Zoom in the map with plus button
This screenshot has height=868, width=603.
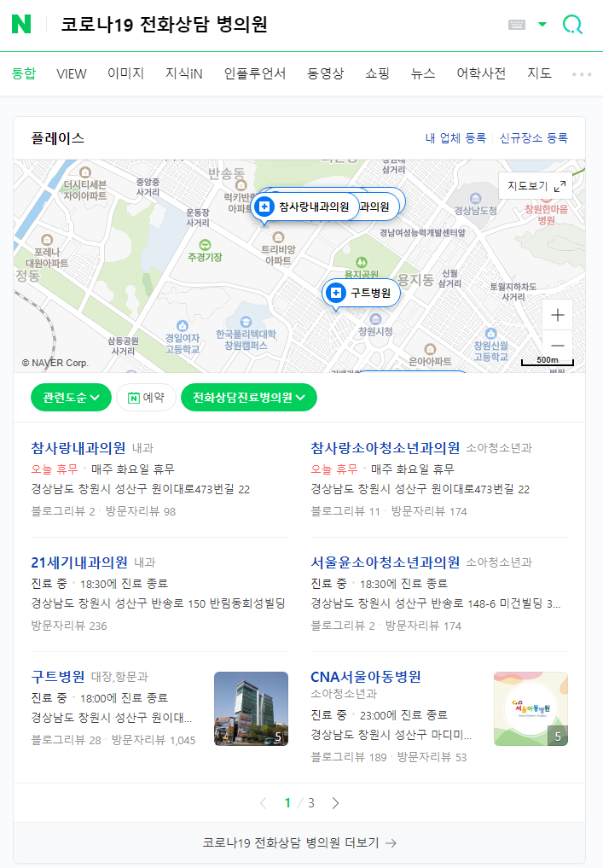[558, 315]
